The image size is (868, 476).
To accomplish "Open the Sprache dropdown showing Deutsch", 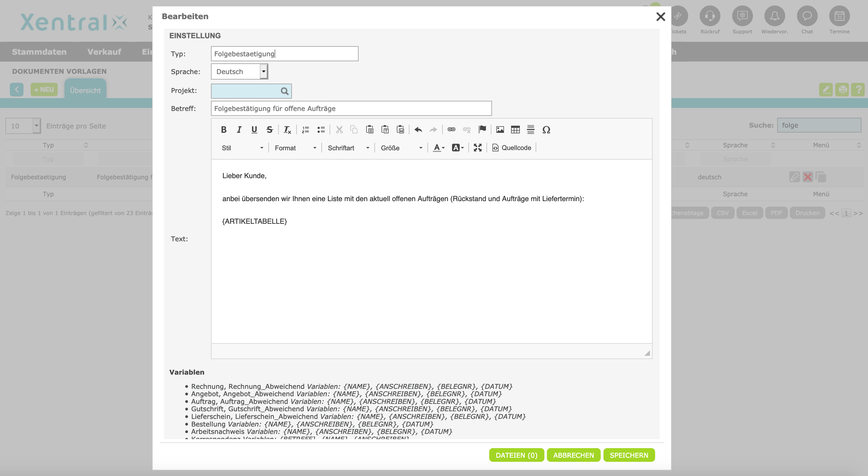I will pyautogui.click(x=240, y=72).
